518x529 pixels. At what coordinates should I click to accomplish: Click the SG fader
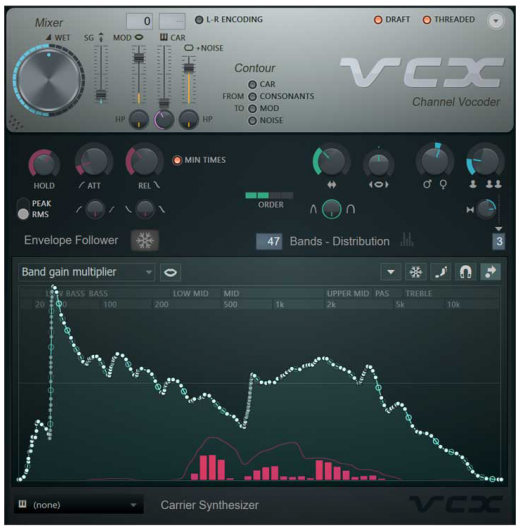coord(101,96)
